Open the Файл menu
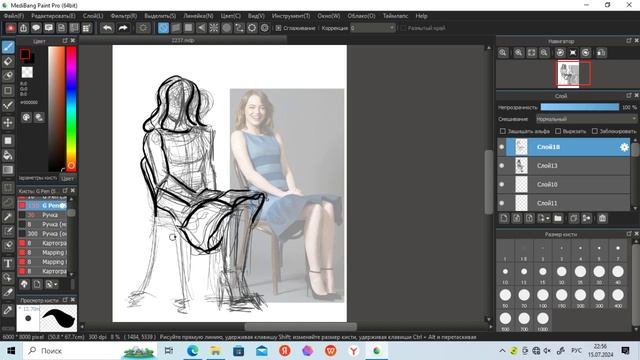The height and width of the screenshot is (360, 640). (13, 16)
